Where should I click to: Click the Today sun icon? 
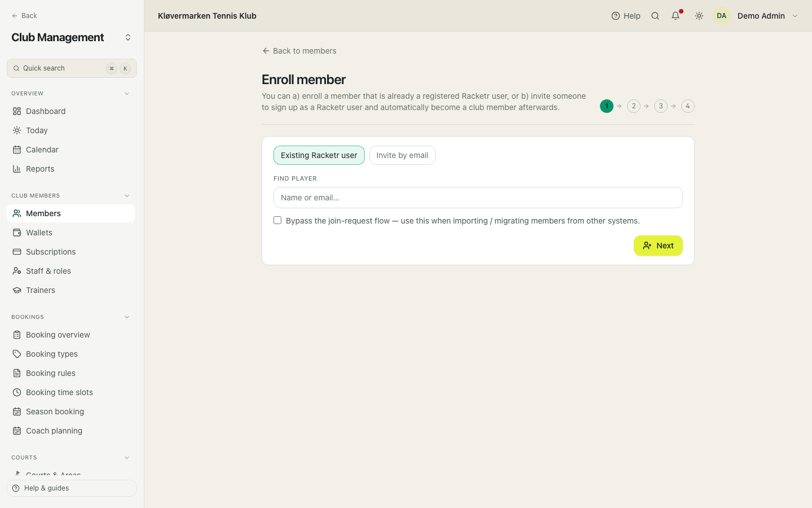(x=17, y=130)
